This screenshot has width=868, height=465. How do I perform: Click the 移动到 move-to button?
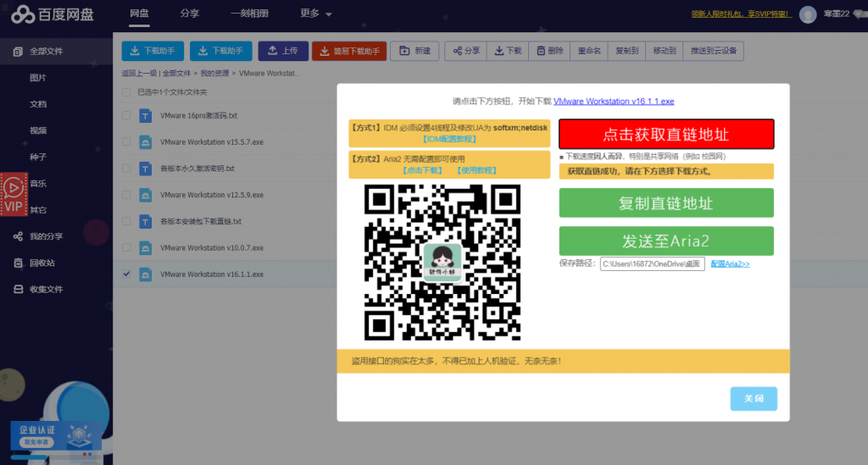pyautogui.click(x=665, y=51)
